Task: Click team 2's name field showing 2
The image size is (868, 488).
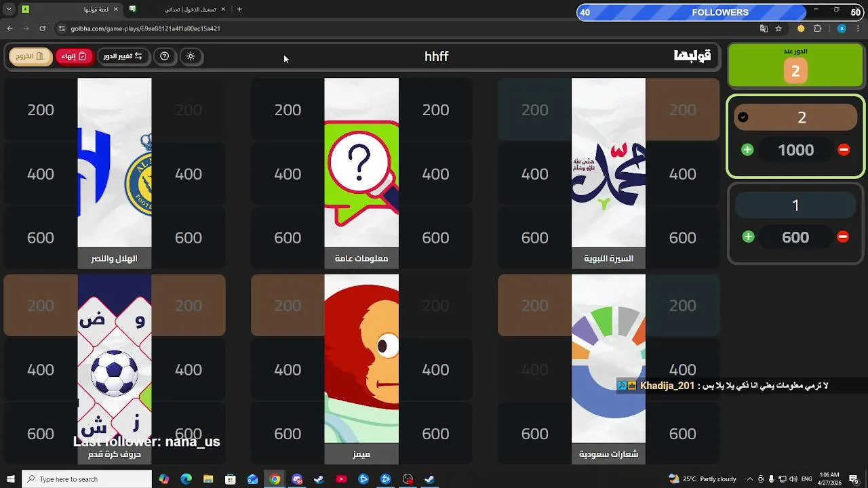Action: [x=795, y=117]
